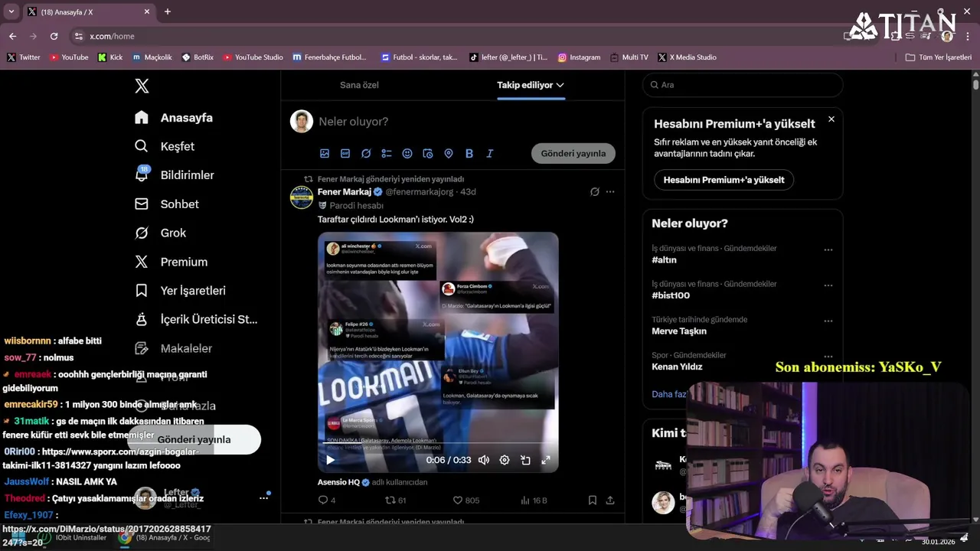Viewport: 980px width, 551px height.
Task: Open #bist100 trending topic
Action: [x=671, y=295]
